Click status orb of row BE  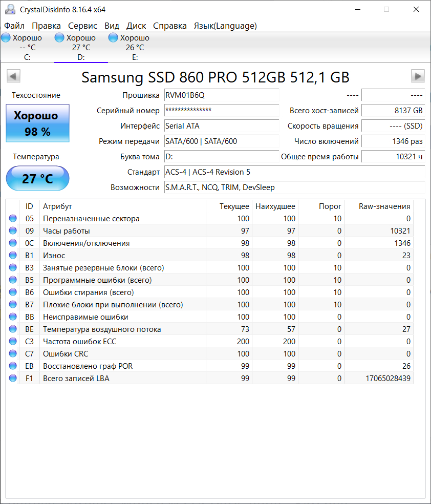pyautogui.click(x=13, y=329)
